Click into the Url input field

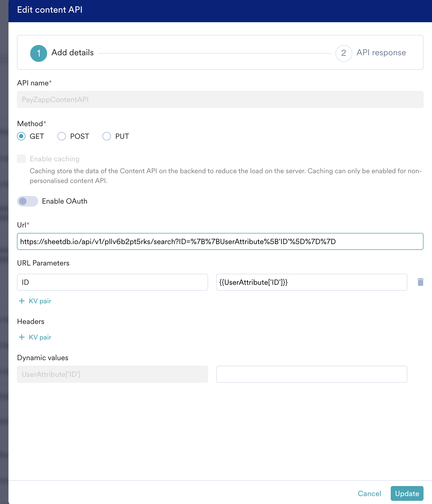(x=220, y=241)
